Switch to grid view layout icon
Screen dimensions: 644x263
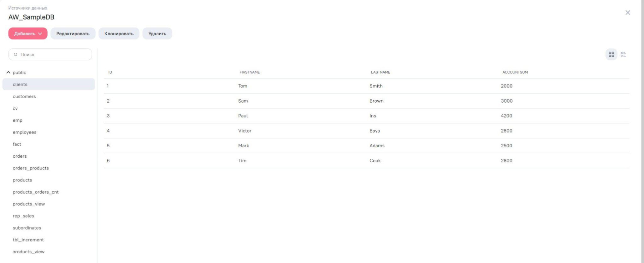pos(611,54)
